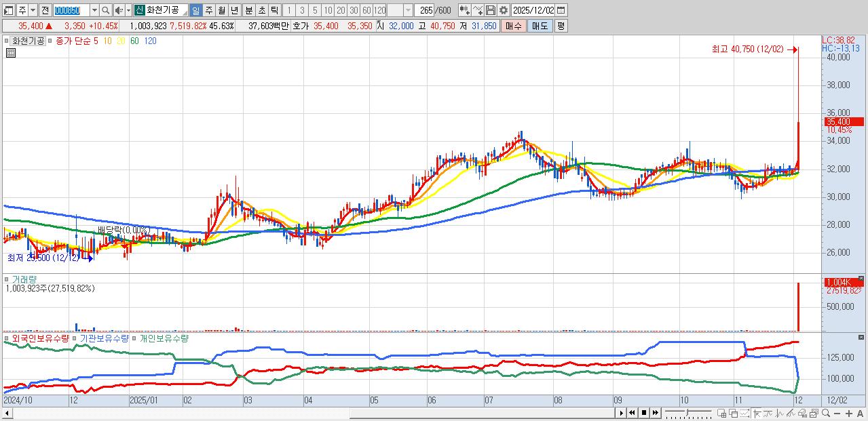Click the horizontal scrollbar left arrow

pyautogui.click(x=6, y=413)
